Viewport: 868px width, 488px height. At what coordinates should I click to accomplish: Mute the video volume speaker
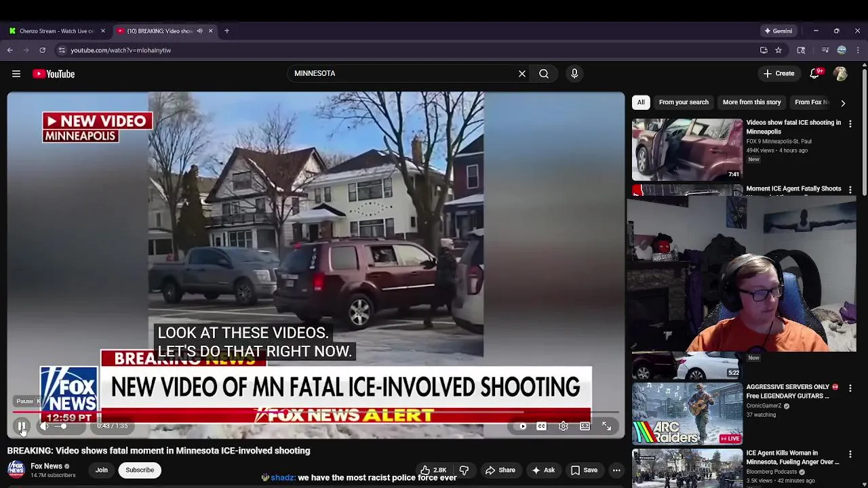(45, 426)
